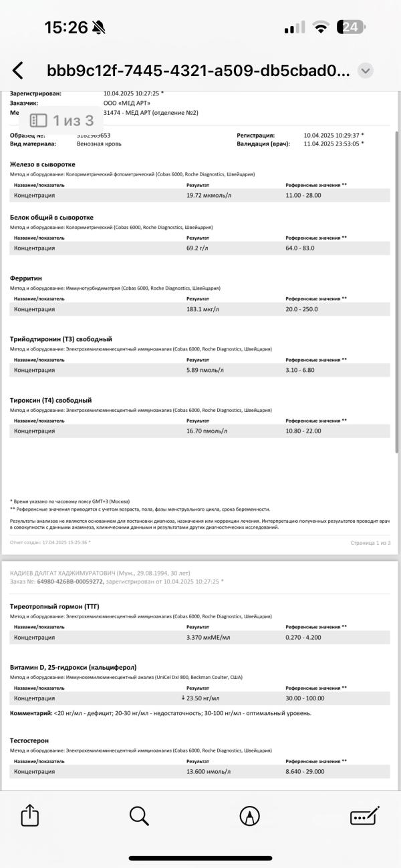Tap the Железо в сыворотке heading
This screenshot has height=868, width=401.
coord(43,164)
